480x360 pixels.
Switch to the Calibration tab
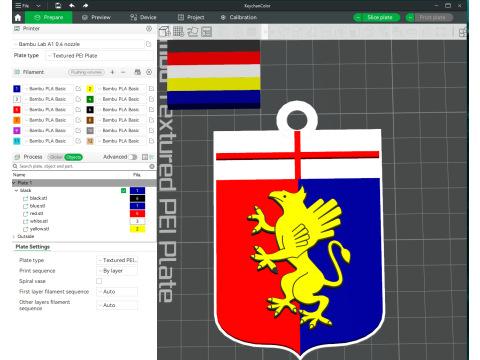(239, 17)
